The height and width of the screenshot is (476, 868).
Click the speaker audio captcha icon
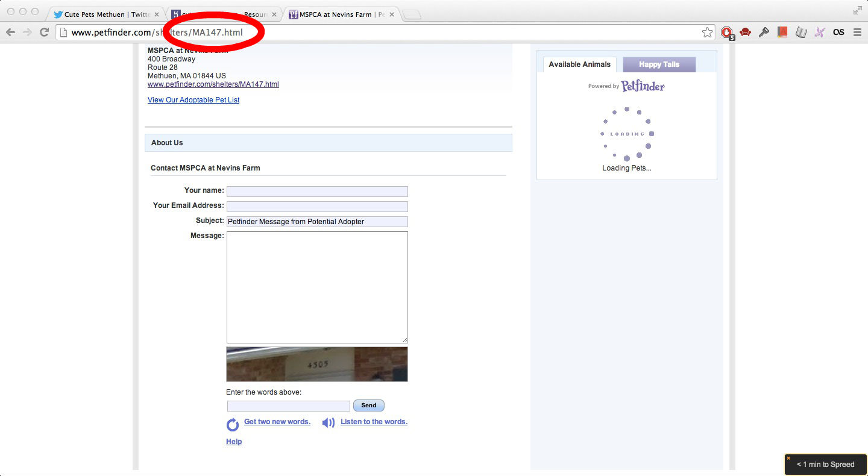coord(329,423)
